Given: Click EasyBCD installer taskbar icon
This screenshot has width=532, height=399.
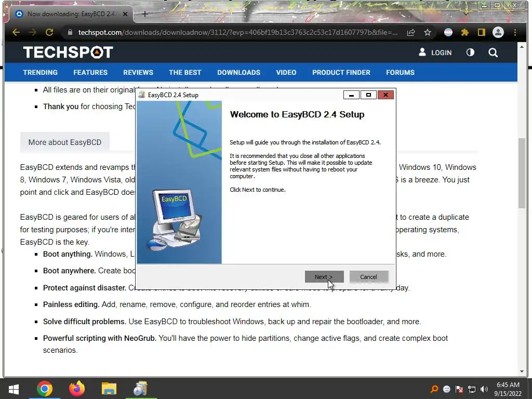Looking at the screenshot, I should [x=141, y=389].
